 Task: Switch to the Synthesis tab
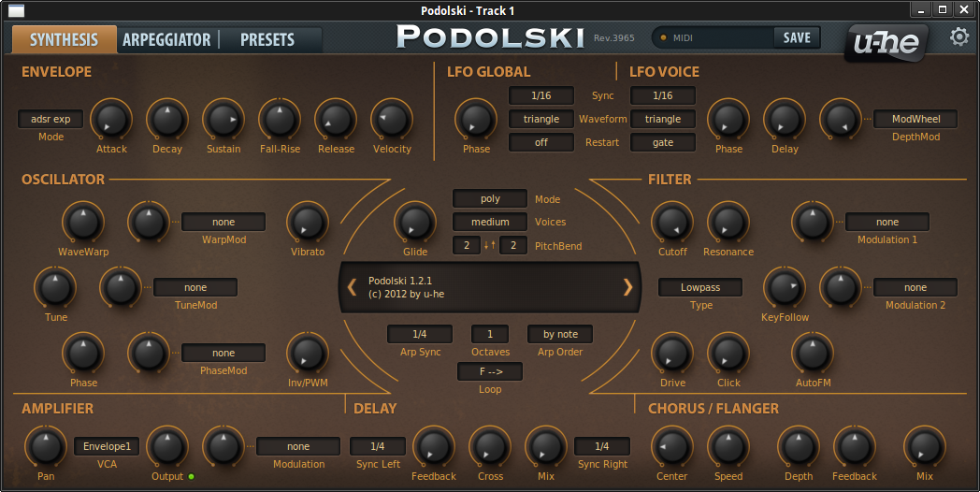tap(64, 39)
